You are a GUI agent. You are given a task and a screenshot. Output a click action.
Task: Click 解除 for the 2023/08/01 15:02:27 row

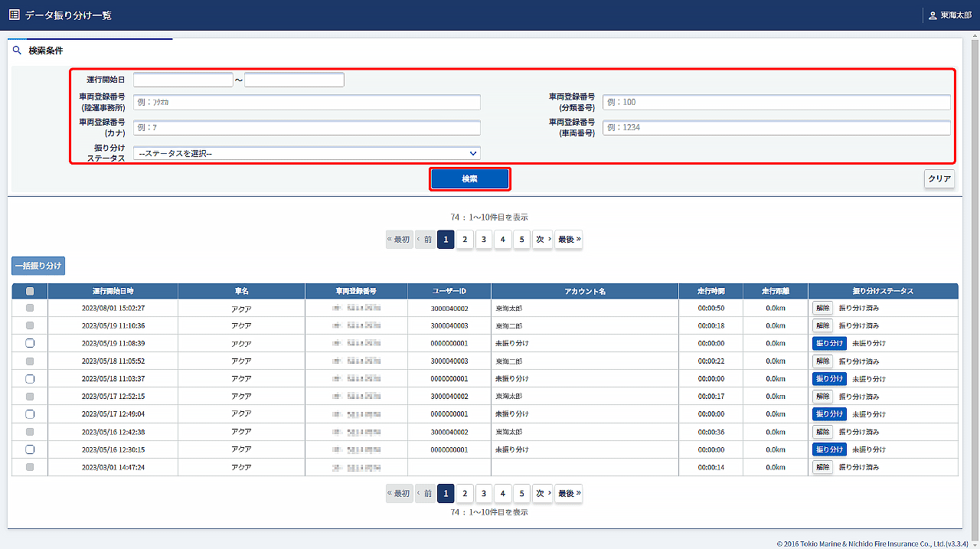point(822,308)
